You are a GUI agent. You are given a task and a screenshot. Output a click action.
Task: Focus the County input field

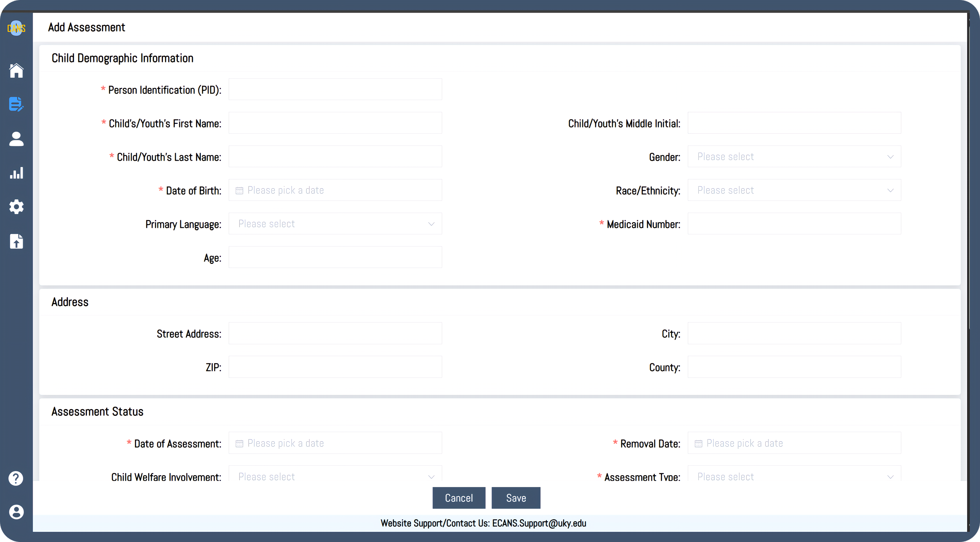[794, 367]
